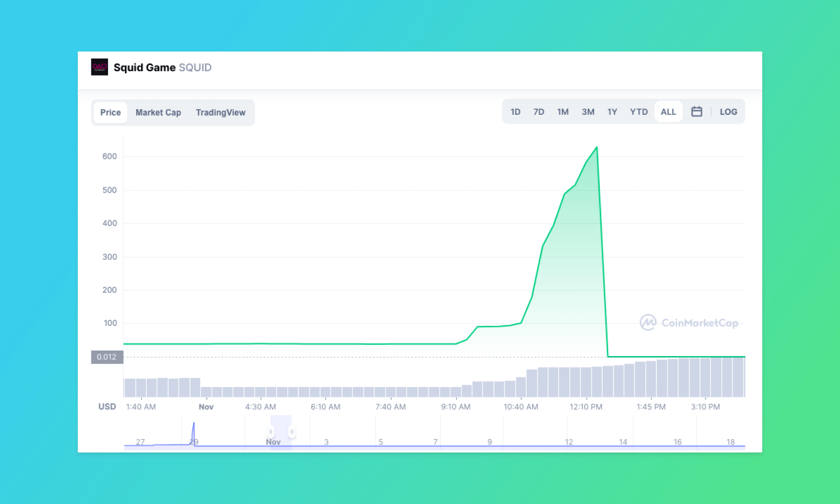
Task: Click the 10:40 AM time axis label
Action: (521, 407)
